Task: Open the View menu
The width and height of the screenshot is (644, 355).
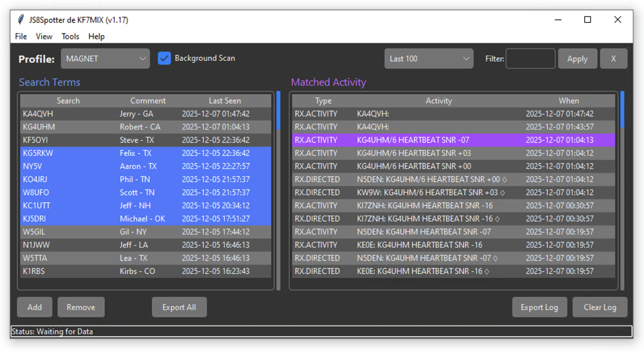Action: (44, 36)
